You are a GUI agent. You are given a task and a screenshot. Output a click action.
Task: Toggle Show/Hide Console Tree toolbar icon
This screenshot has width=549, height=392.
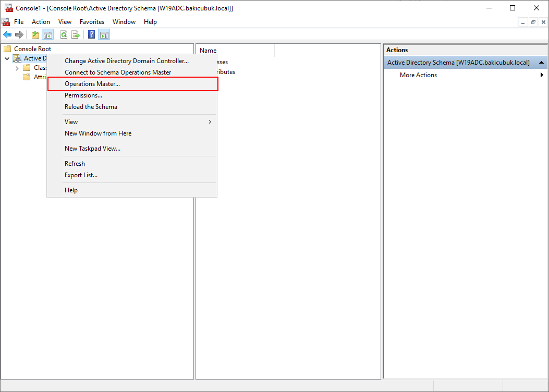click(x=47, y=34)
